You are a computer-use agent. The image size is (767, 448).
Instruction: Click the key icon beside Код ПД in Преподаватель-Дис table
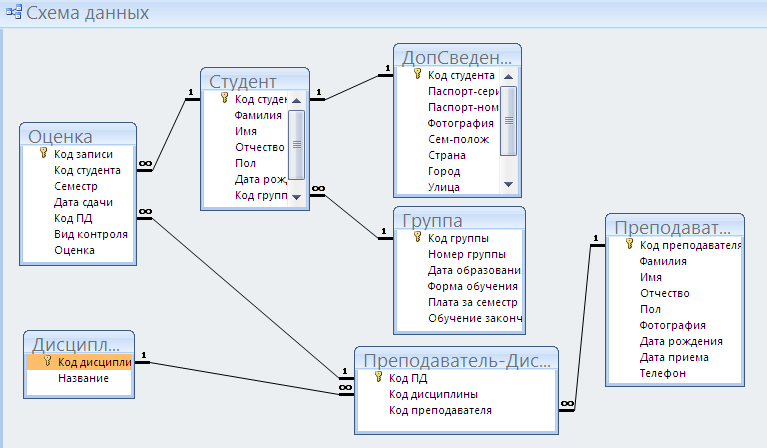[378, 377]
